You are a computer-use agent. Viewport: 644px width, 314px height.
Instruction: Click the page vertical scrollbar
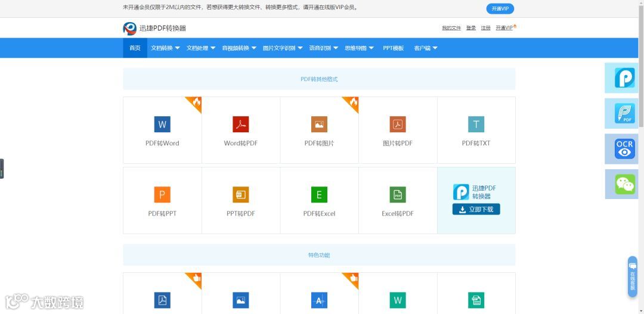point(640,66)
